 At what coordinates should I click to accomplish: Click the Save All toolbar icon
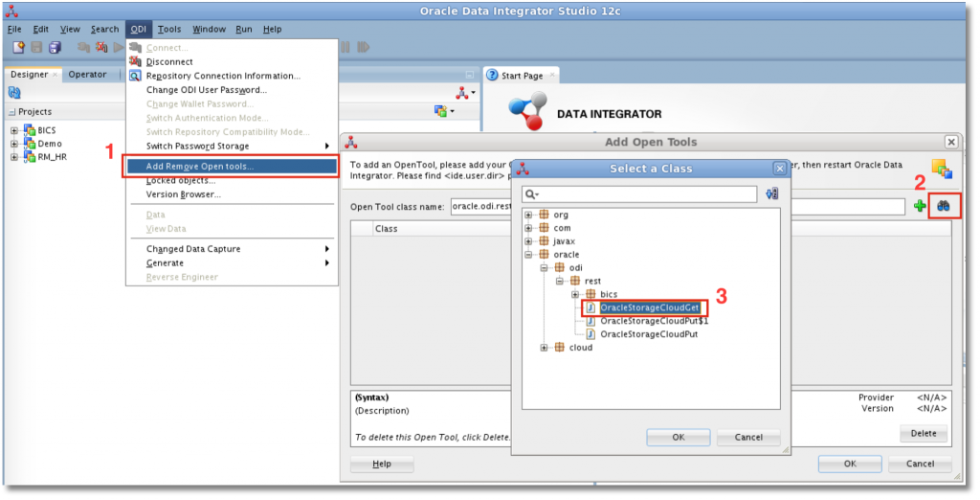pos(55,48)
